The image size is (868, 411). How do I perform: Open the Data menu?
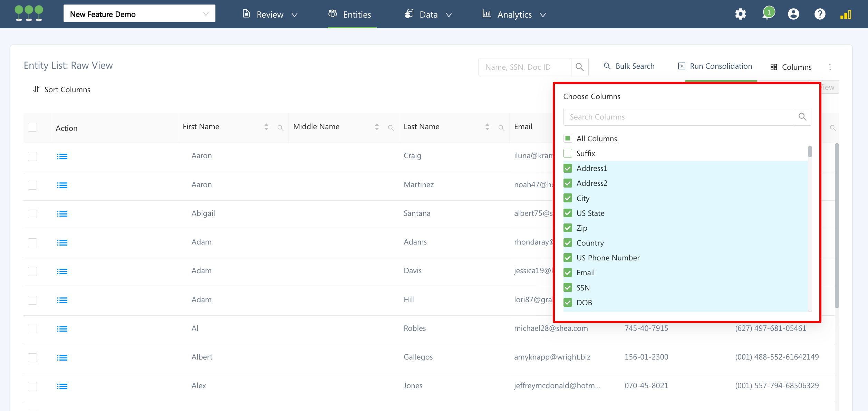coord(428,15)
